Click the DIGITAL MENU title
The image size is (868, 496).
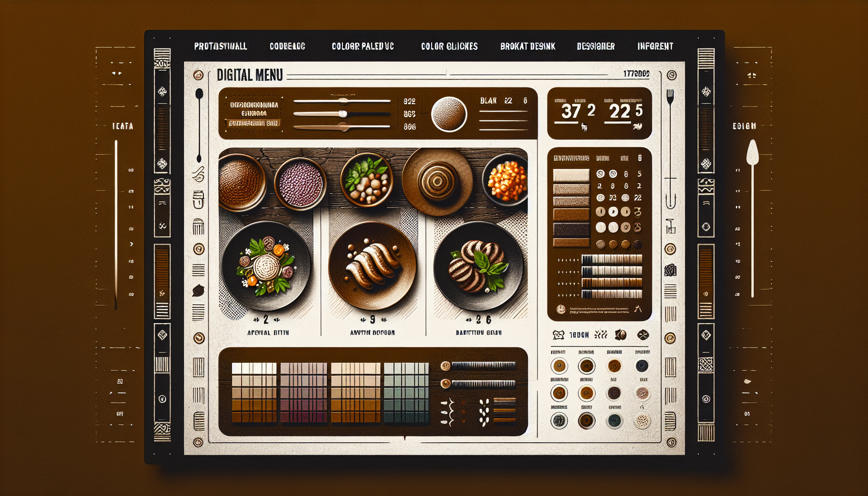click(249, 75)
